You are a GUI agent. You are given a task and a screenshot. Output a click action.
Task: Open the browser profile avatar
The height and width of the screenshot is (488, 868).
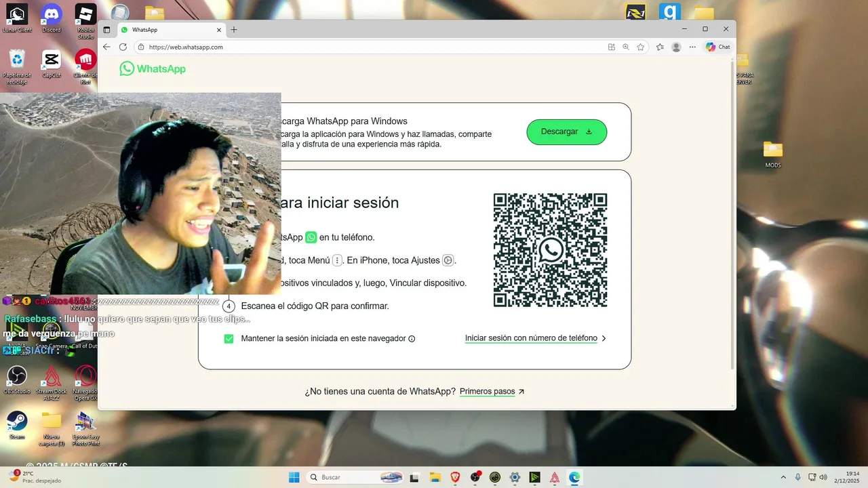point(676,47)
